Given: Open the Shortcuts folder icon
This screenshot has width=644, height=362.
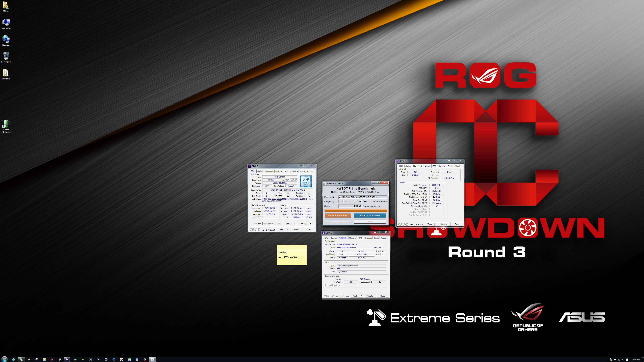Looking at the screenshot, I should click(x=6, y=74).
